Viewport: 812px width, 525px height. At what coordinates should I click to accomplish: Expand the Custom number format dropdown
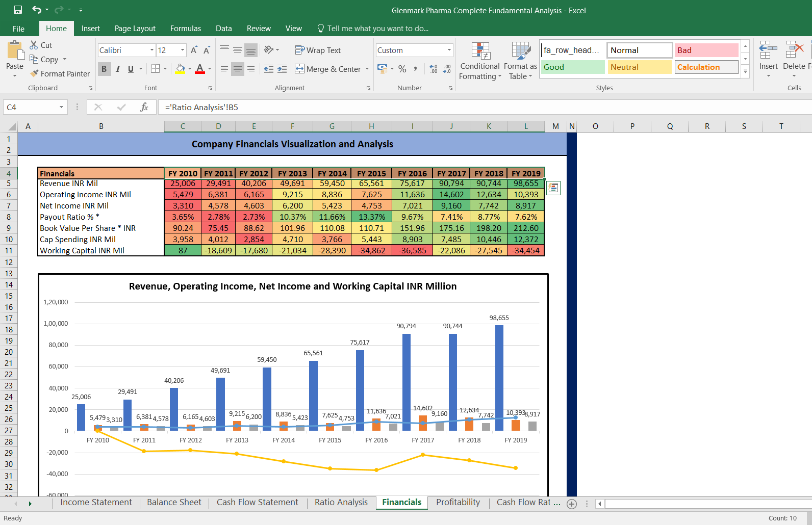(449, 50)
